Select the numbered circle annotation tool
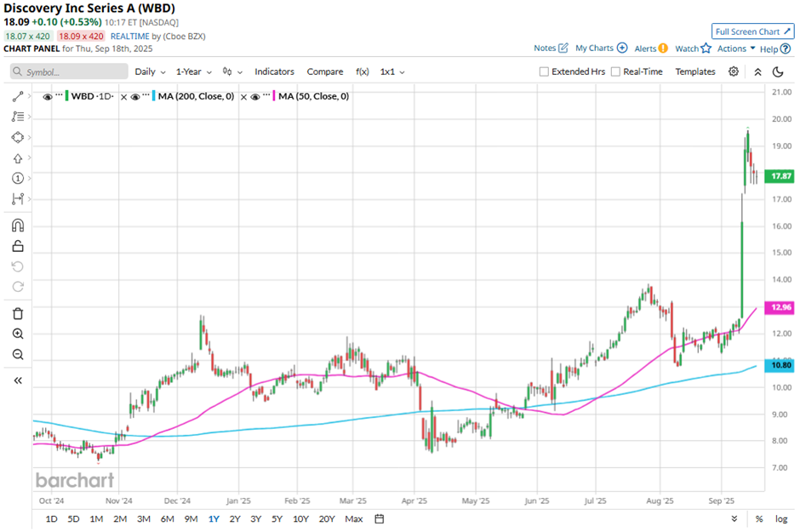 (18, 178)
